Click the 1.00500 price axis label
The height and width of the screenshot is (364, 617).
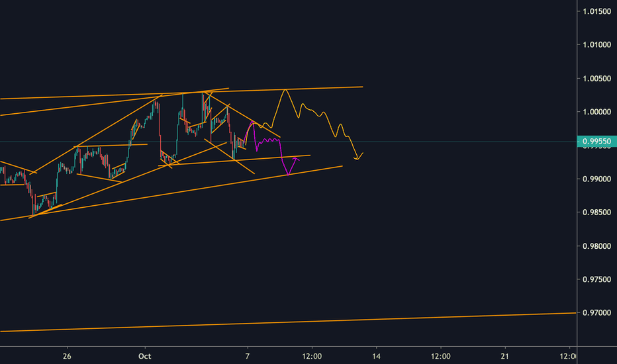pos(596,79)
